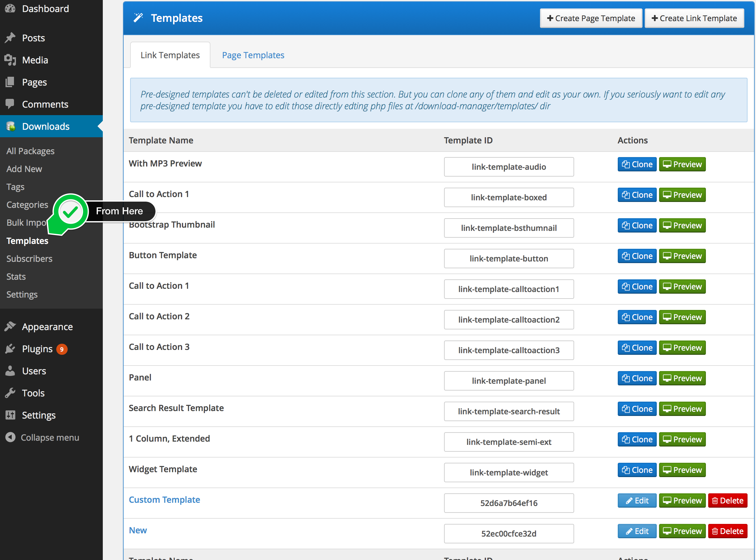Click the Template Name column header
The width and height of the screenshot is (756, 560).
161,140
